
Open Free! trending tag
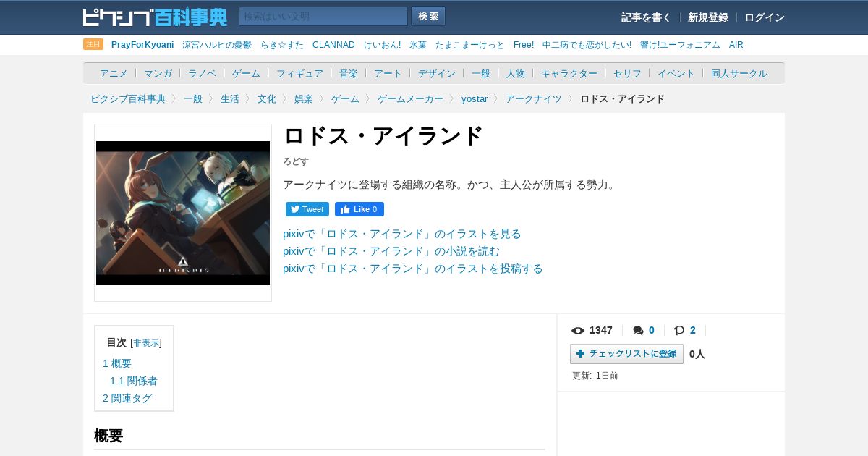click(524, 45)
